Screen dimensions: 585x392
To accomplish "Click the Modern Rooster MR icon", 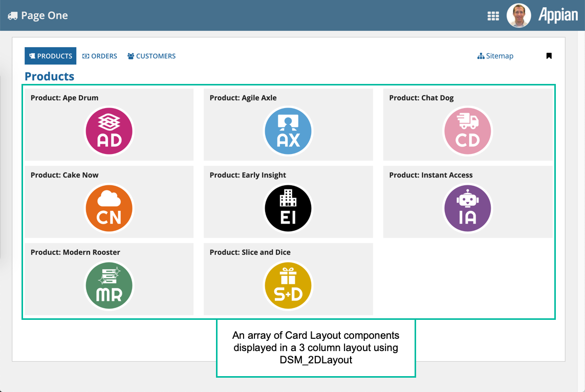I will 109,286.
